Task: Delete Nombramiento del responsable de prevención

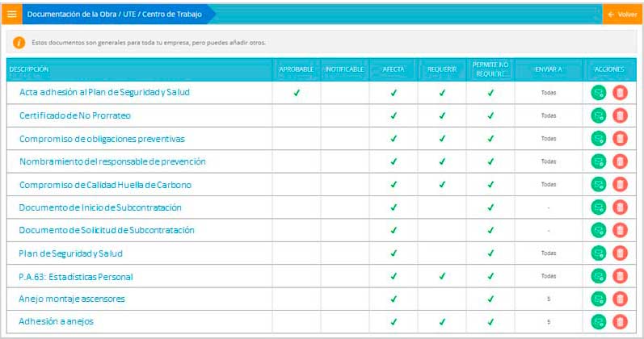Action: click(x=621, y=161)
